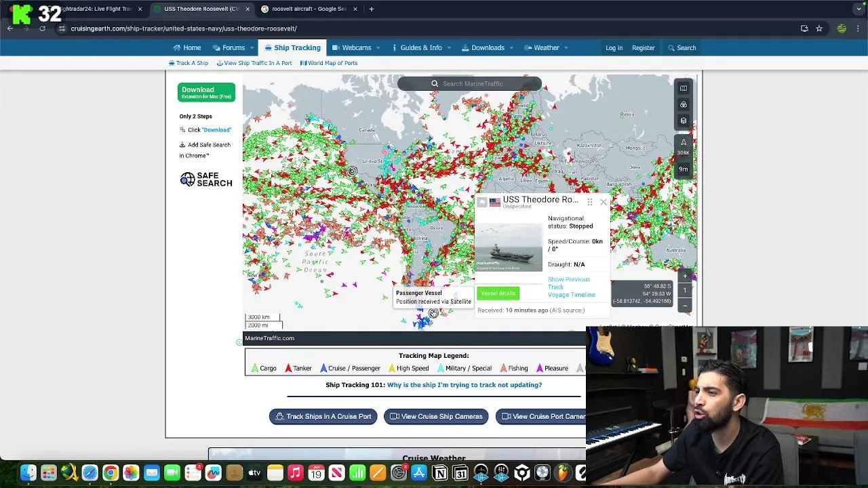Open the aircraft carrier photo thumbnail
This screenshot has width=868, height=488.
[x=509, y=246]
